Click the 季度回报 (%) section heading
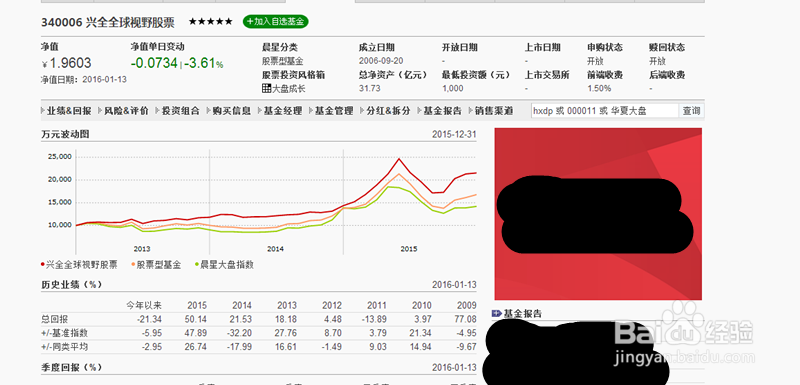The width and height of the screenshot is (800, 385). tap(71, 367)
